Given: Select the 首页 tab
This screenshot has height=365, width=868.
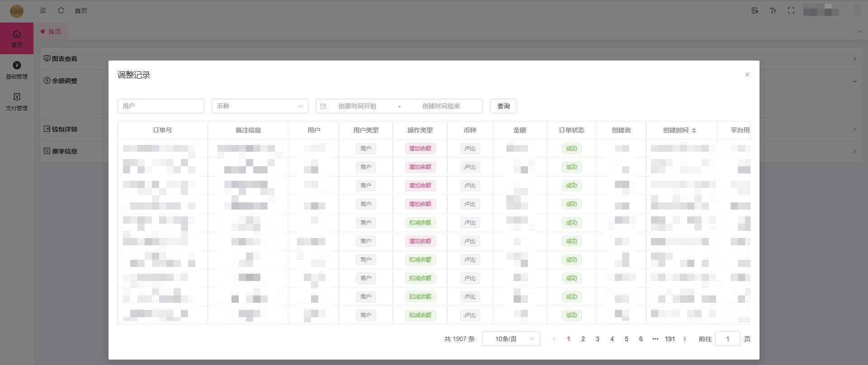Looking at the screenshot, I should (54, 32).
